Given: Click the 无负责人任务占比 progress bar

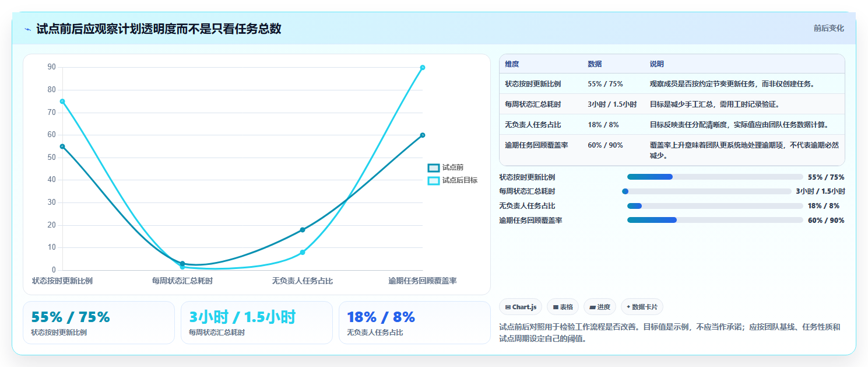Looking at the screenshot, I should pos(715,205).
